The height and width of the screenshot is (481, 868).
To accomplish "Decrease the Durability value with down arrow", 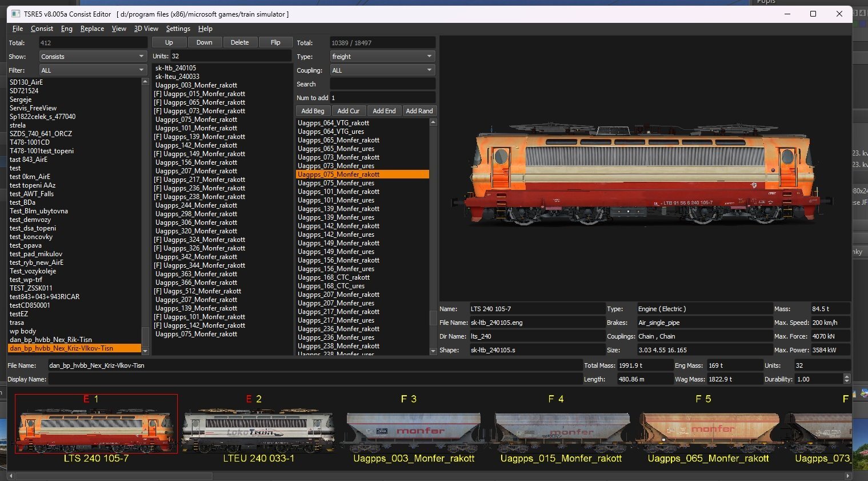I will [x=847, y=381].
